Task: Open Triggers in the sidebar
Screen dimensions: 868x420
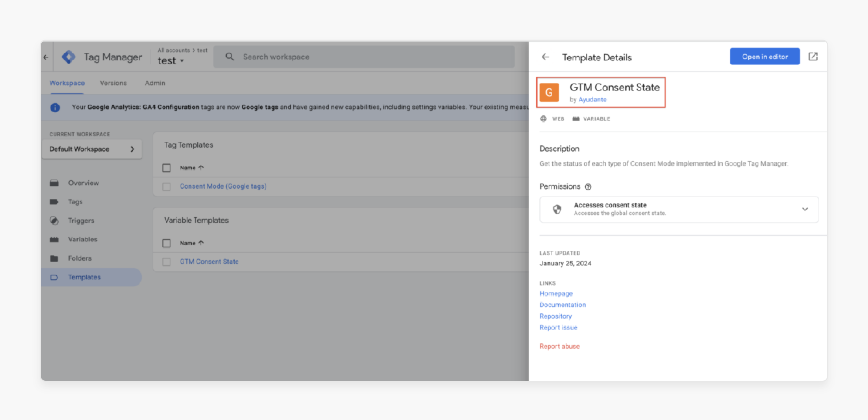Action: 81,221
